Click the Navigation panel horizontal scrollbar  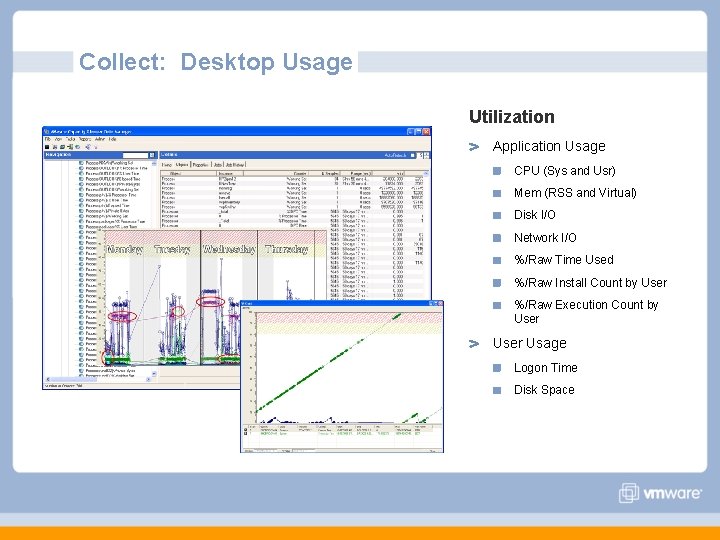coord(96,379)
